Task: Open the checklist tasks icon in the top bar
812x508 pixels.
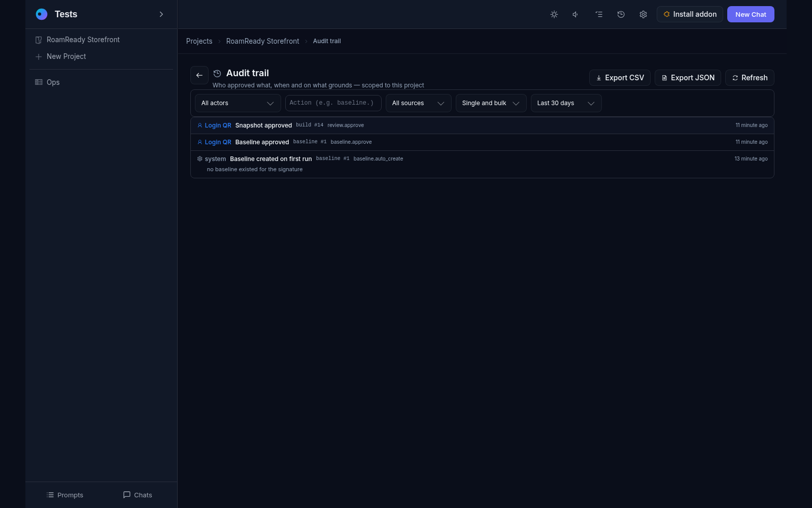Action: pos(599,14)
